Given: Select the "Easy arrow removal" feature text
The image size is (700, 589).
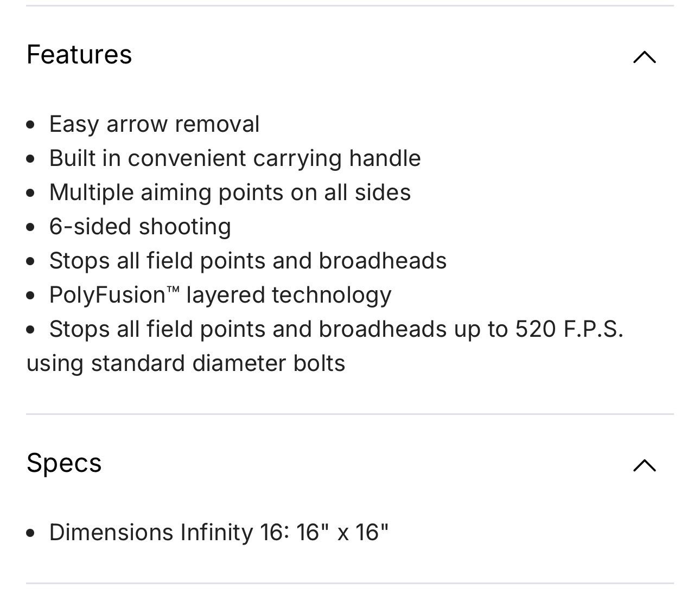Looking at the screenshot, I should tap(154, 124).
